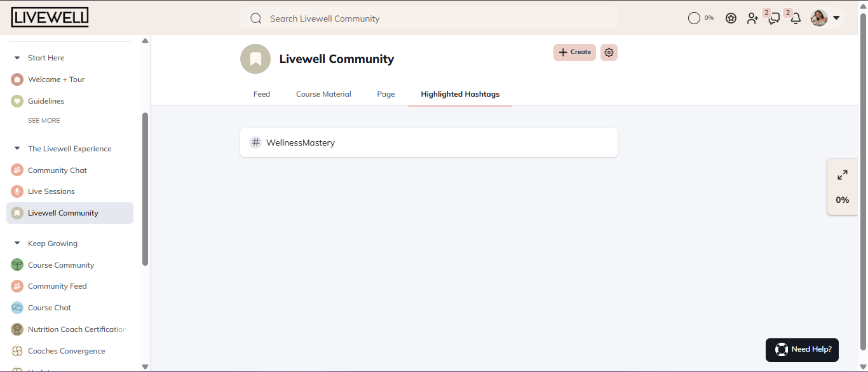868x372 pixels.
Task: Click the Livewell Community page title
Action: pos(337,59)
